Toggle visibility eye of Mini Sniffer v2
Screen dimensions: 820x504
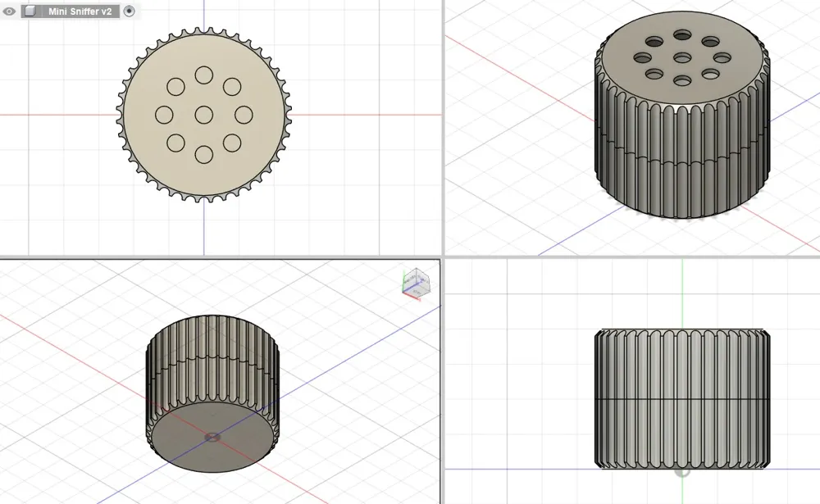(x=9, y=11)
